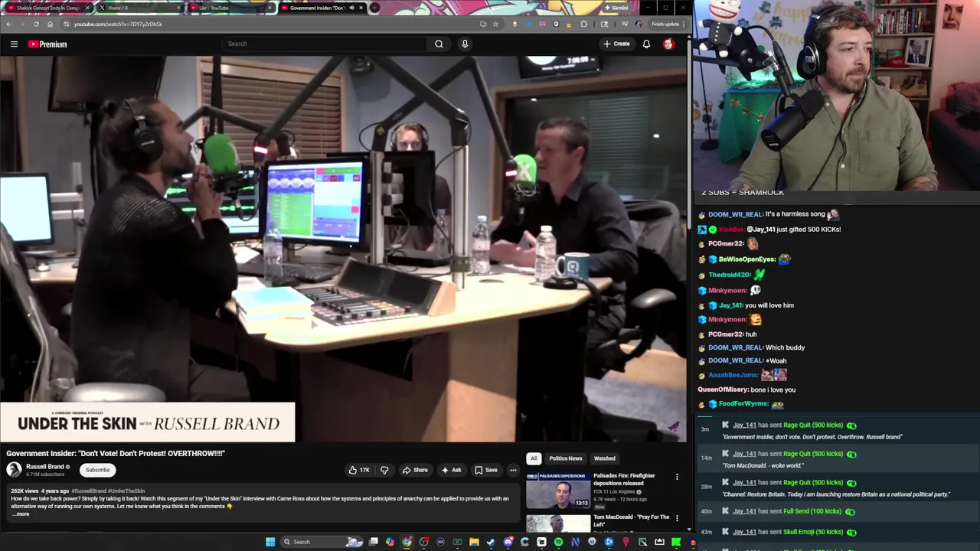Open YouTube notifications bell
Screen dimensions: 980x551
[646, 44]
